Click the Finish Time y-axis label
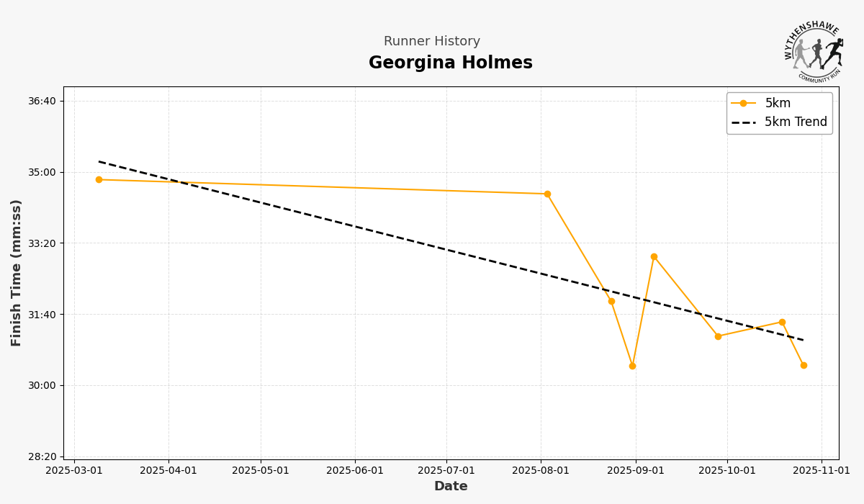The height and width of the screenshot is (504, 864). [17, 272]
